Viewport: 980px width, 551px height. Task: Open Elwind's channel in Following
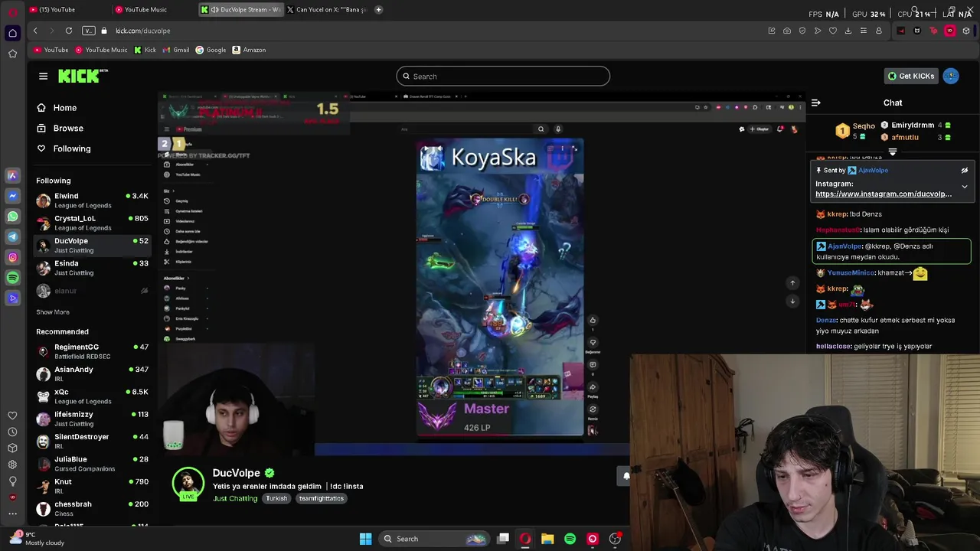(92, 201)
